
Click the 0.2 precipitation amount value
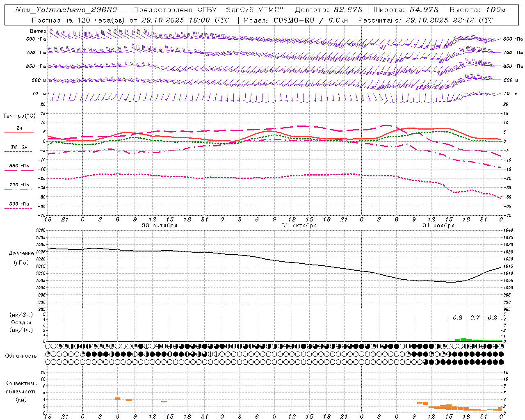tap(492, 318)
